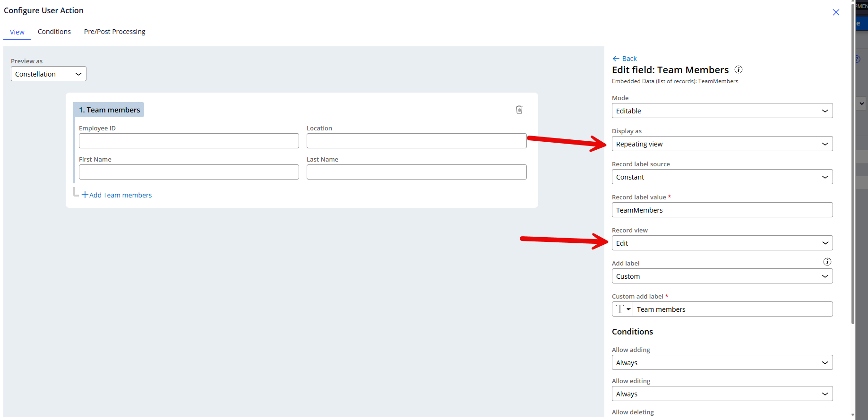Focus the Last Name input field
Image resolution: width=868 pixels, height=420 pixels.
tap(417, 172)
